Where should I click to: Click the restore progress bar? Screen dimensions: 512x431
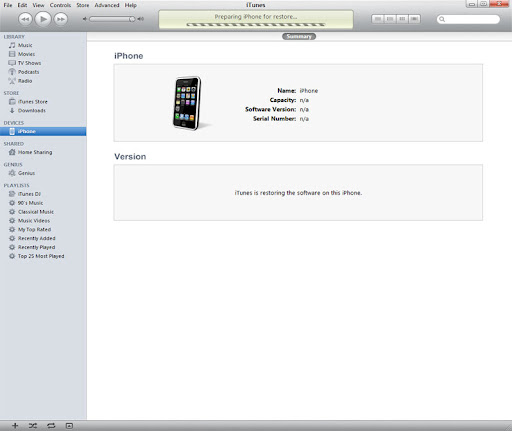click(x=256, y=25)
